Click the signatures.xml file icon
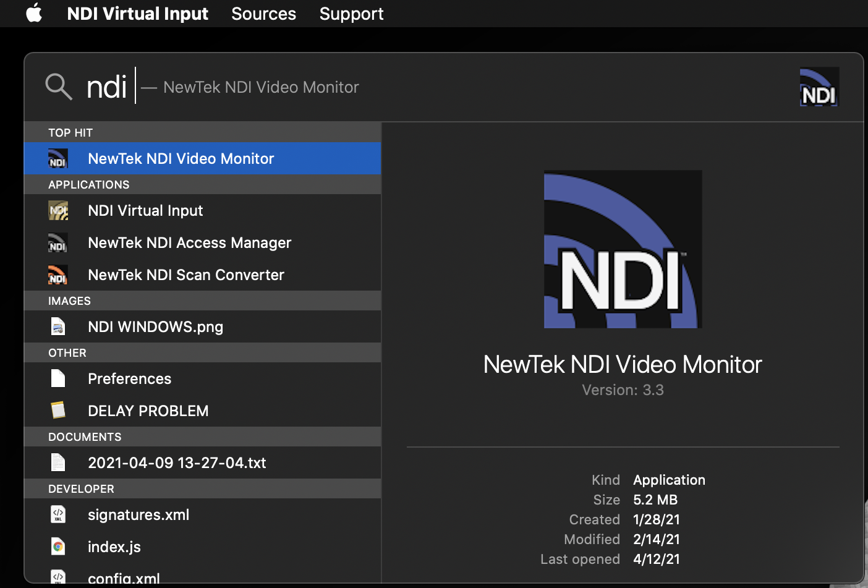This screenshot has height=588, width=868. 58,514
